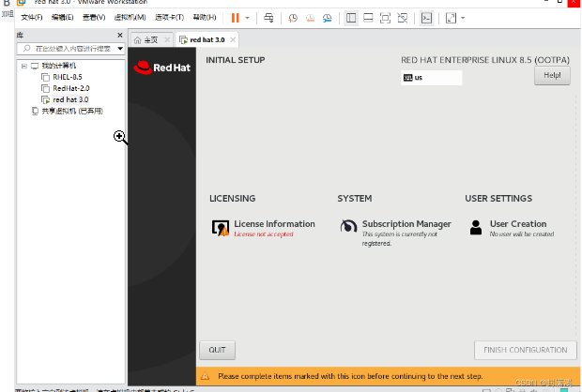Click the Help! button
582x392 pixels.
552,76
